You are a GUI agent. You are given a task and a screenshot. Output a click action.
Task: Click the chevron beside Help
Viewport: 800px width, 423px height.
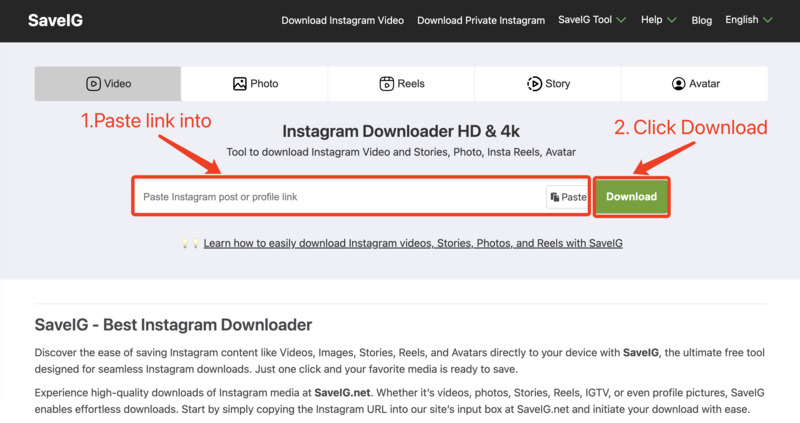click(x=672, y=20)
